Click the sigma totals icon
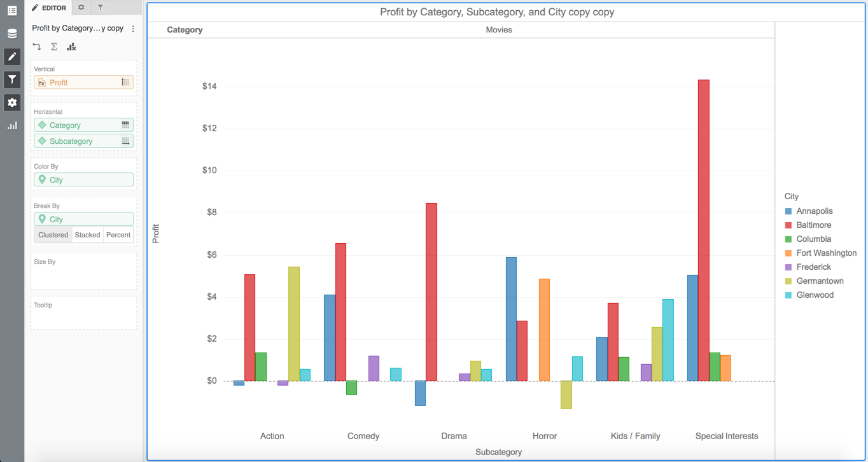868x462 pixels. (x=54, y=46)
